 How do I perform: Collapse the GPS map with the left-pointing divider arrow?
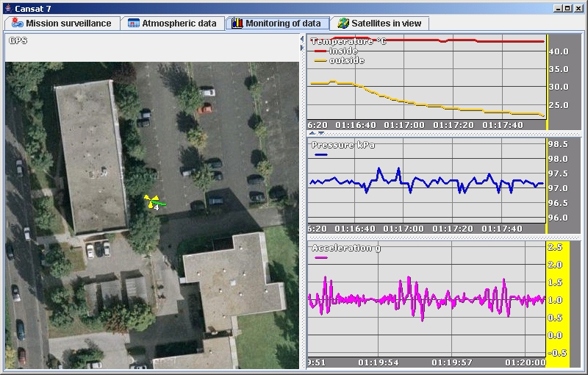coord(302,39)
